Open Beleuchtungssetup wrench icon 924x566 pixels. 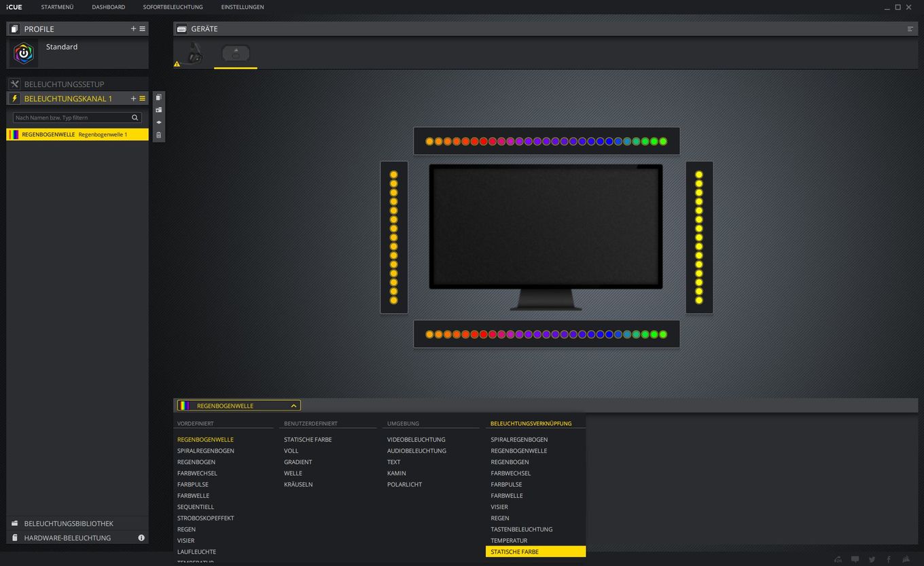(x=15, y=84)
